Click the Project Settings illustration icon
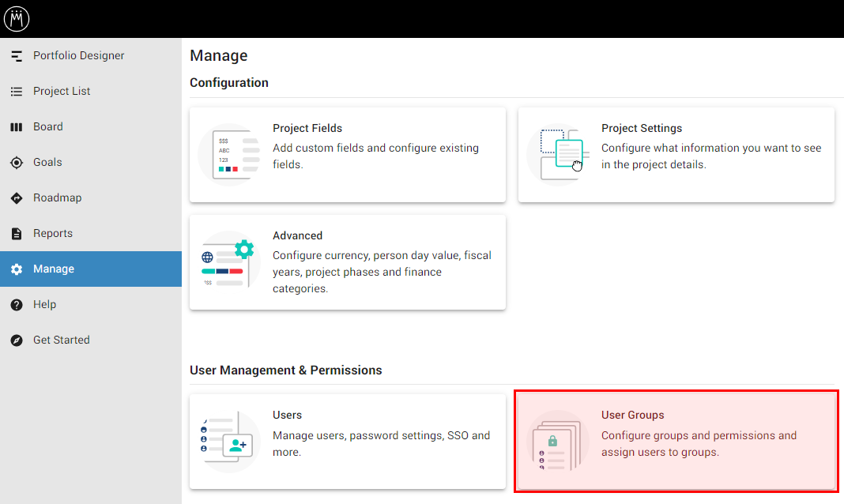Screen dimensions: 844x504 pyautogui.click(x=558, y=155)
